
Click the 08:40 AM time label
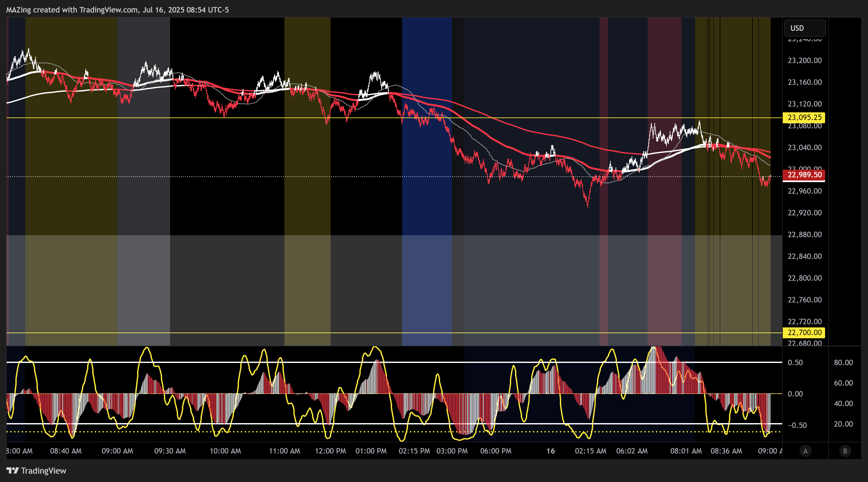point(66,451)
